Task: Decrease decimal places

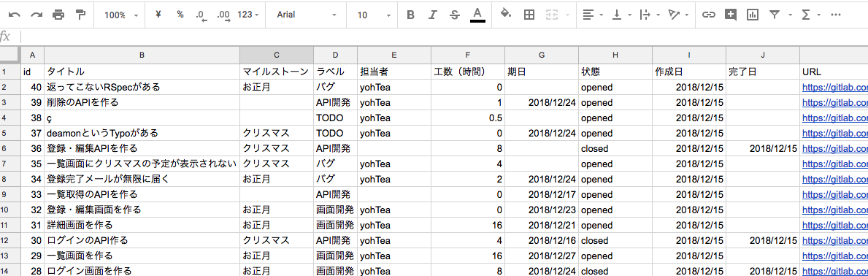Action: point(201,15)
